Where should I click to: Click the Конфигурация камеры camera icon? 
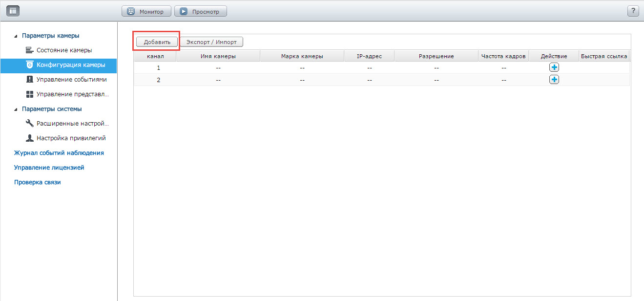(29, 65)
